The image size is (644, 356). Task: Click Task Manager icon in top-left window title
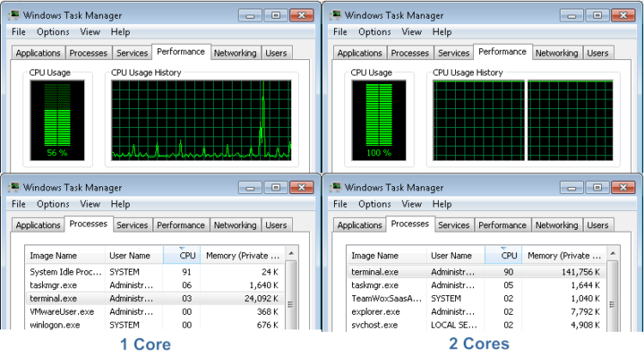click(x=14, y=15)
